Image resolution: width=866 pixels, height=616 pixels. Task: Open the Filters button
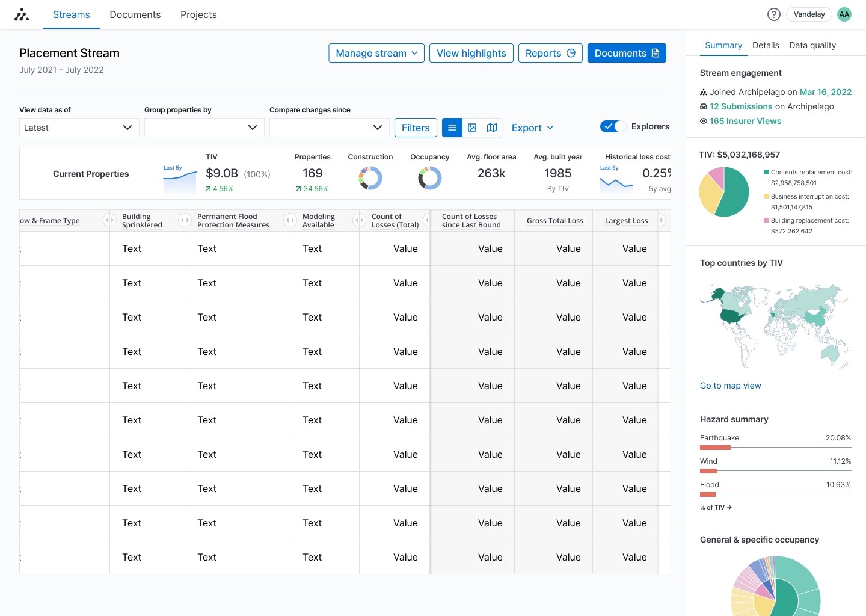coord(416,128)
